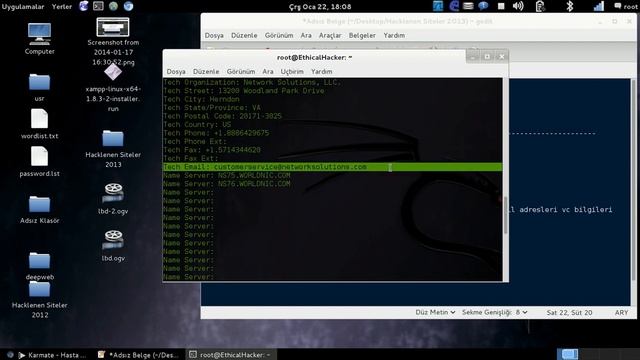Open gedit Araçlar menu
Screen dimensions: 640x360
pos(330,36)
